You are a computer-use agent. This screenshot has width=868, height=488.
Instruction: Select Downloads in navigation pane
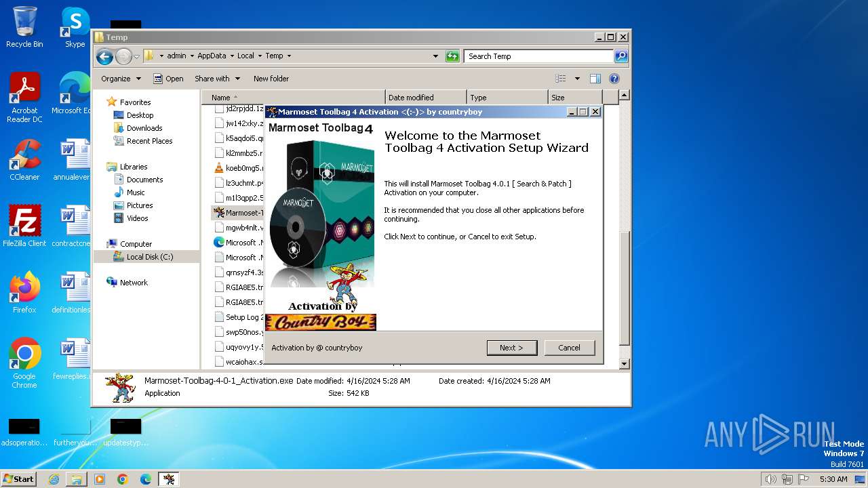[144, 128]
